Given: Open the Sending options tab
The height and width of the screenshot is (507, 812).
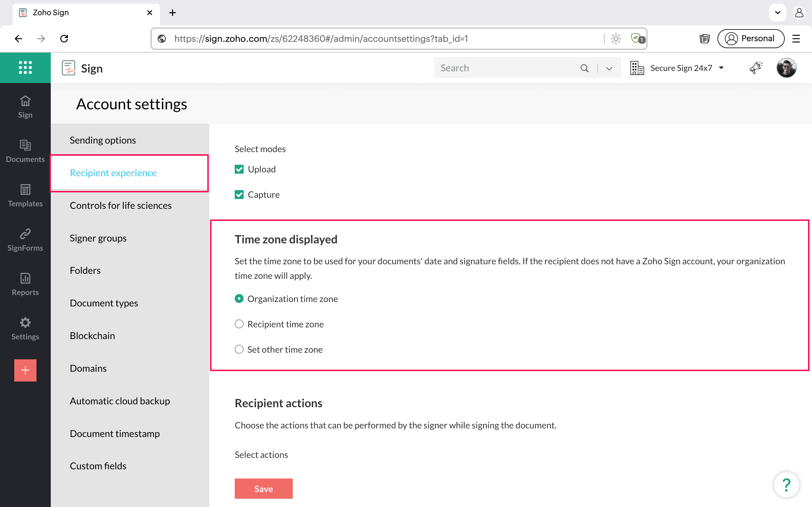Looking at the screenshot, I should pyautogui.click(x=103, y=140).
